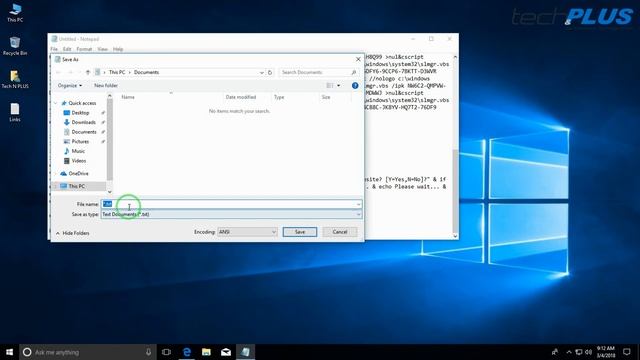Click the New folder button
640x360 pixels.
pos(106,85)
